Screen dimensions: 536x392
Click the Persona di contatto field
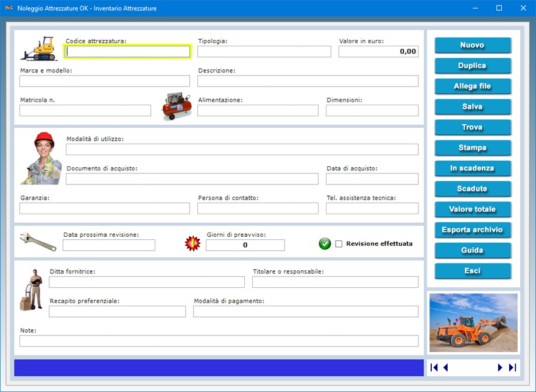coord(258,208)
